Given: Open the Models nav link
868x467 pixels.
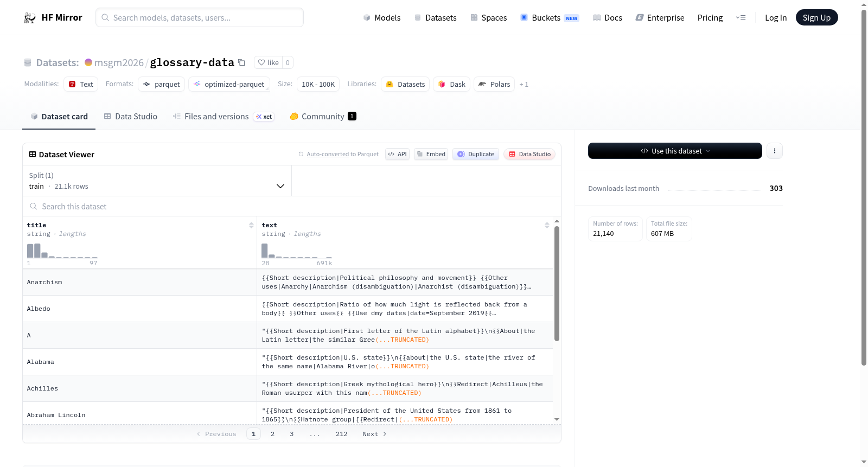Looking at the screenshot, I should click(382, 17).
